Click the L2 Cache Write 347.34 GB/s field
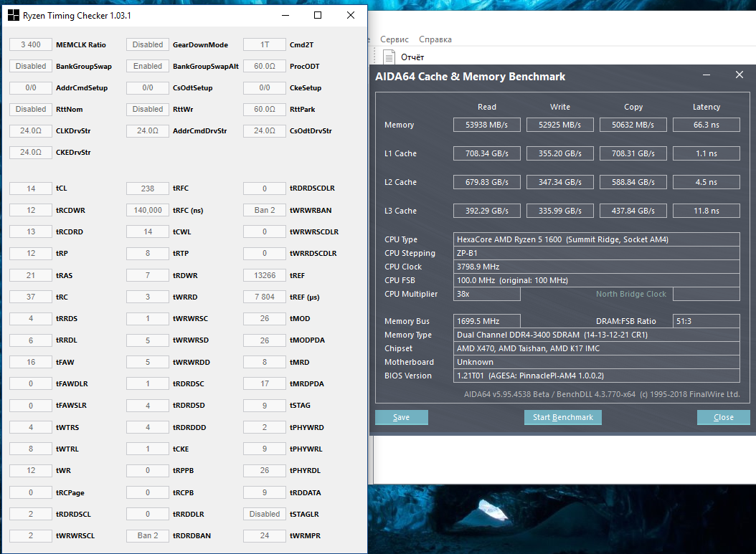This screenshot has width=756, height=554. (559, 182)
